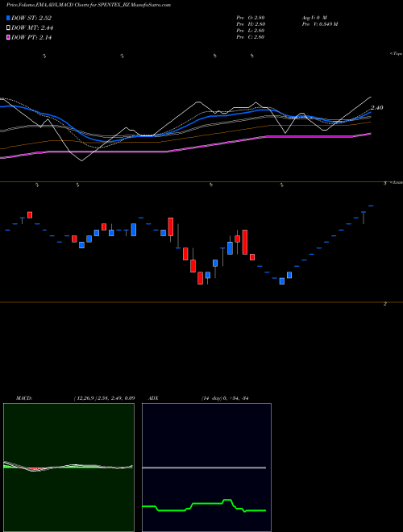Click the '2' price axis label

pyautogui.click(x=384, y=304)
